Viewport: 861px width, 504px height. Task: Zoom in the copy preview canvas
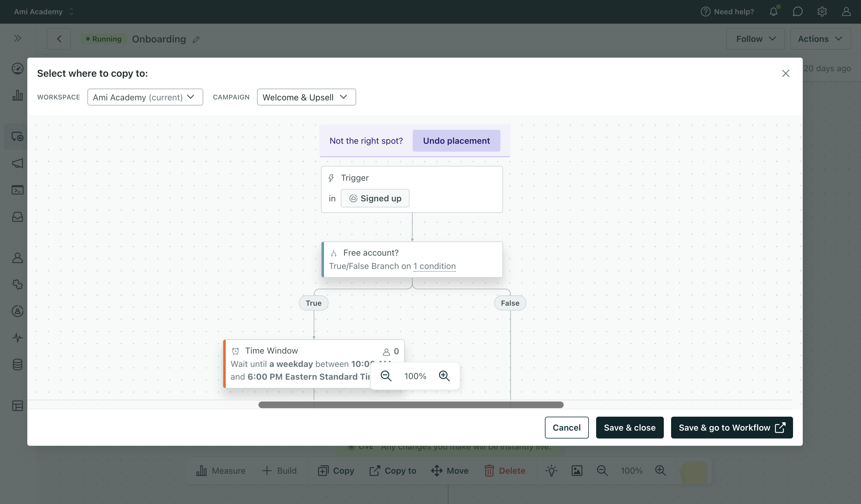click(444, 376)
